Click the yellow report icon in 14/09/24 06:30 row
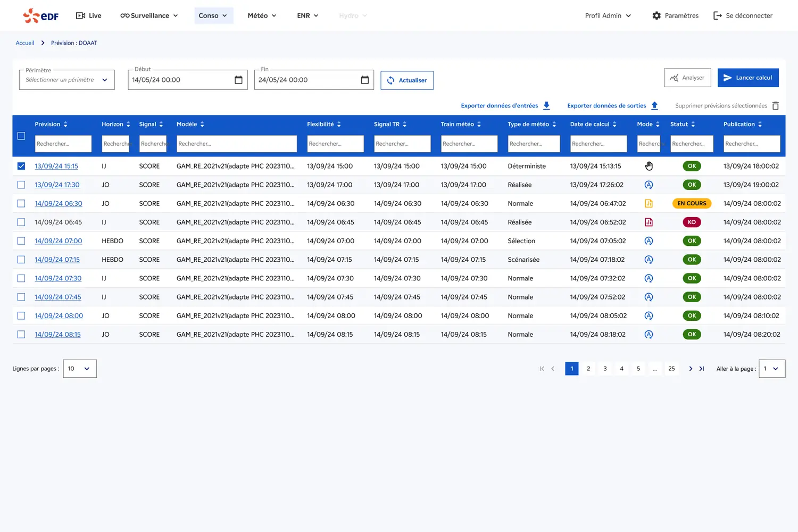 click(649, 203)
